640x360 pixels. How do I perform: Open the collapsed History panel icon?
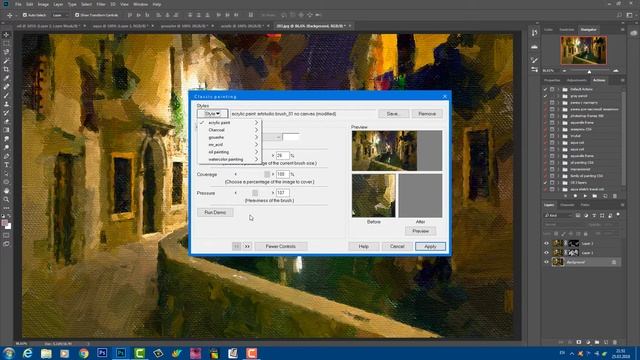[x=535, y=33]
